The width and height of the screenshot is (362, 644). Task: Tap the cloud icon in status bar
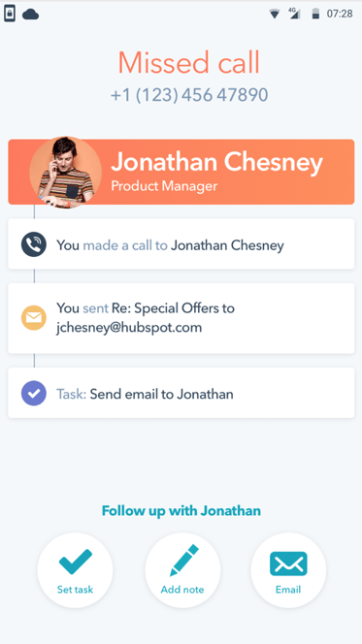coord(30,15)
